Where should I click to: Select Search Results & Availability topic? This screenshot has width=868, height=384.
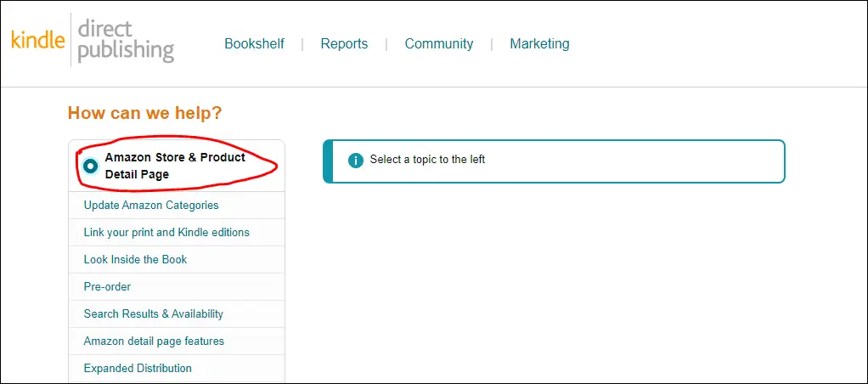(177, 313)
